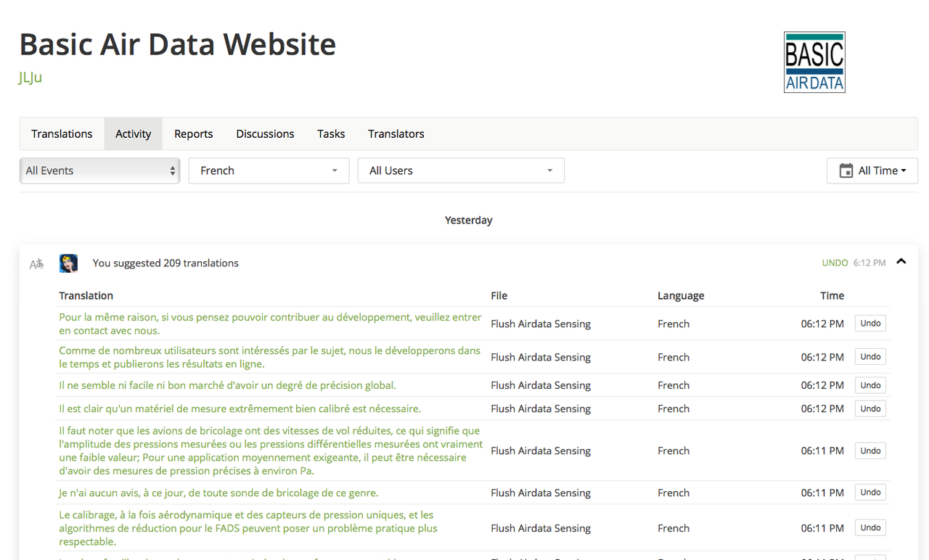Screen dimensions: 929x560
Task: Click the translation type icon beside avatar
Action: coord(36,264)
